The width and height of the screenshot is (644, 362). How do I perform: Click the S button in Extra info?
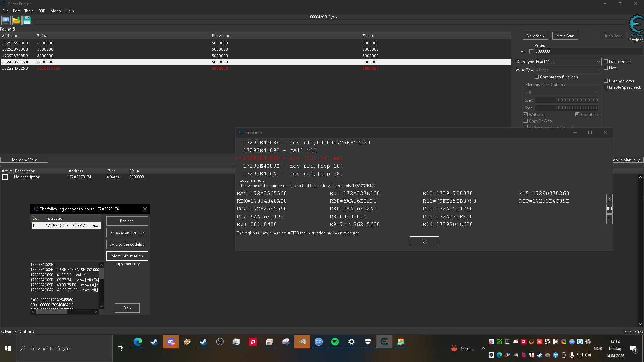pyautogui.click(x=609, y=199)
